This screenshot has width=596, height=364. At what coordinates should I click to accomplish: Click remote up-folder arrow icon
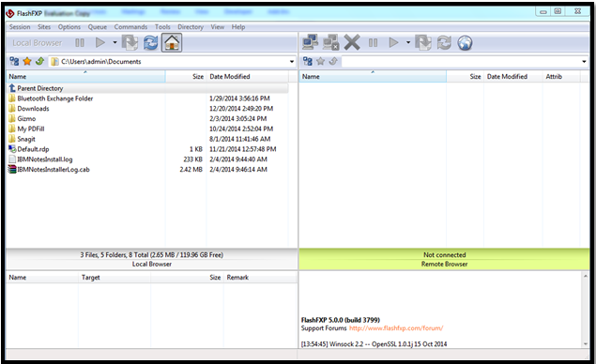pyautogui.click(x=333, y=61)
